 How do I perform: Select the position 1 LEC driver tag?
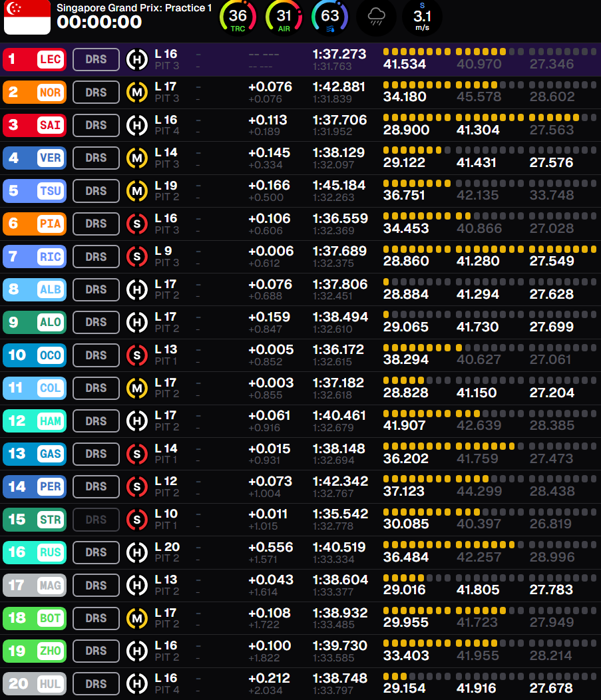coord(35,59)
